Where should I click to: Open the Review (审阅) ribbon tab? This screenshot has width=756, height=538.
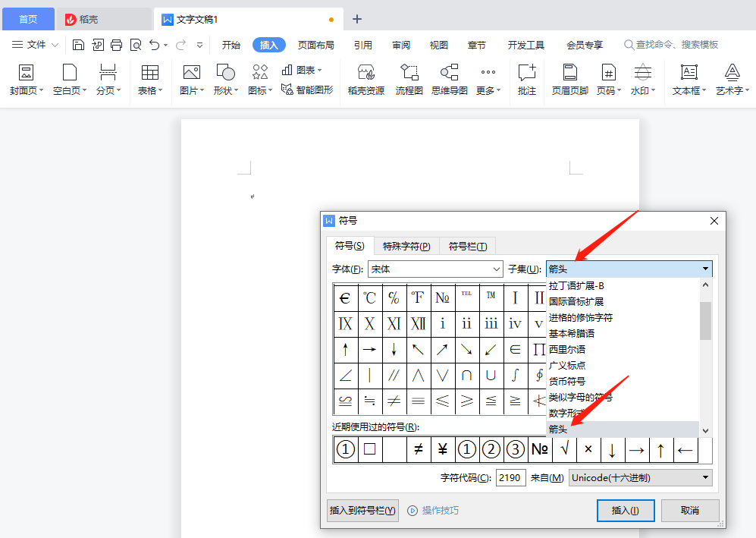point(400,45)
